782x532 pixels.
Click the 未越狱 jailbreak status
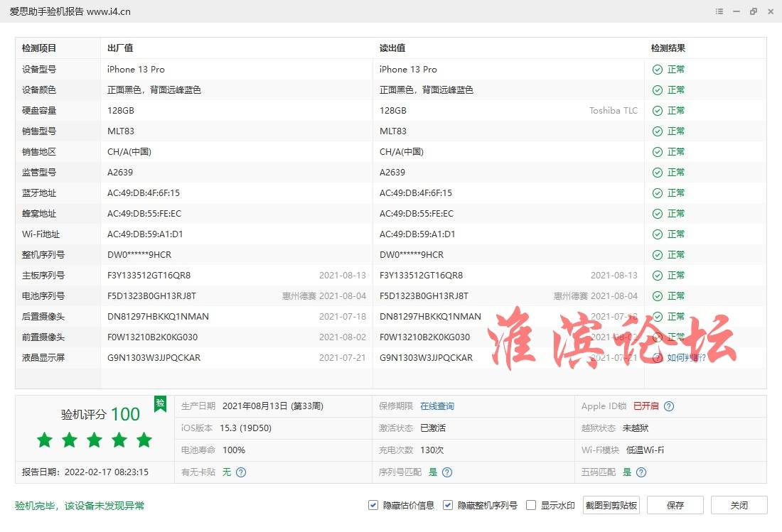point(636,428)
